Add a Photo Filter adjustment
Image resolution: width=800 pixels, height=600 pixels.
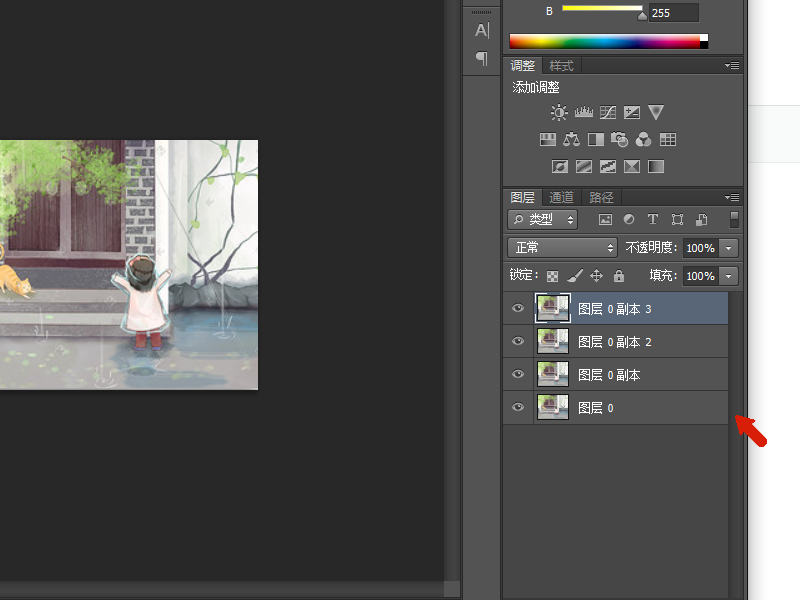619,139
